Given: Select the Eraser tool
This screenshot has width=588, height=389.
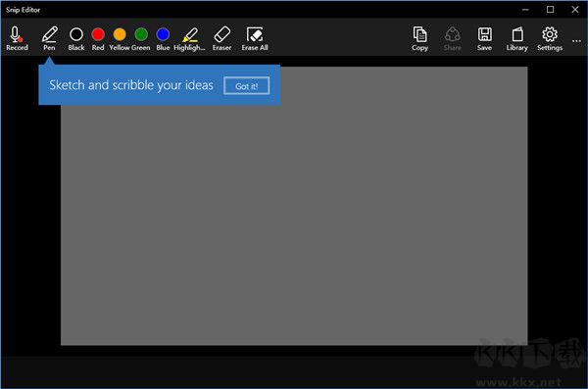Looking at the screenshot, I should tap(222, 38).
